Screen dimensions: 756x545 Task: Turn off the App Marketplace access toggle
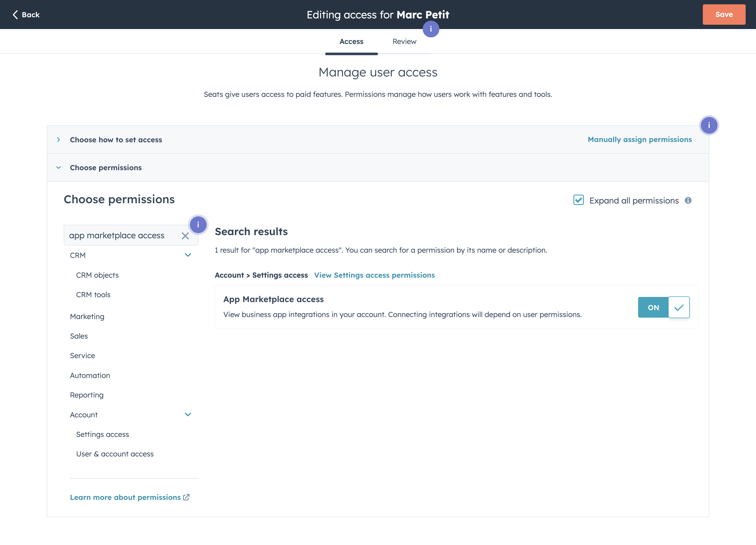click(x=664, y=307)
